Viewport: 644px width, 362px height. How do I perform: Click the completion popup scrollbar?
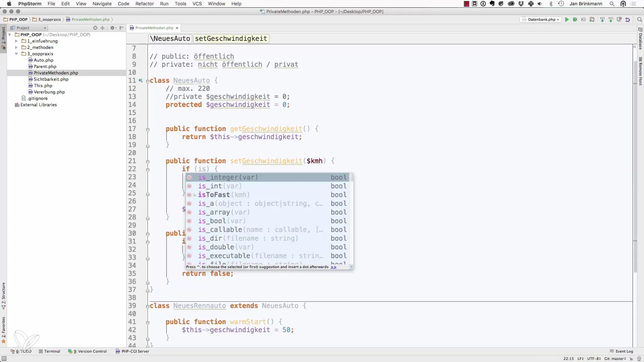351,178
